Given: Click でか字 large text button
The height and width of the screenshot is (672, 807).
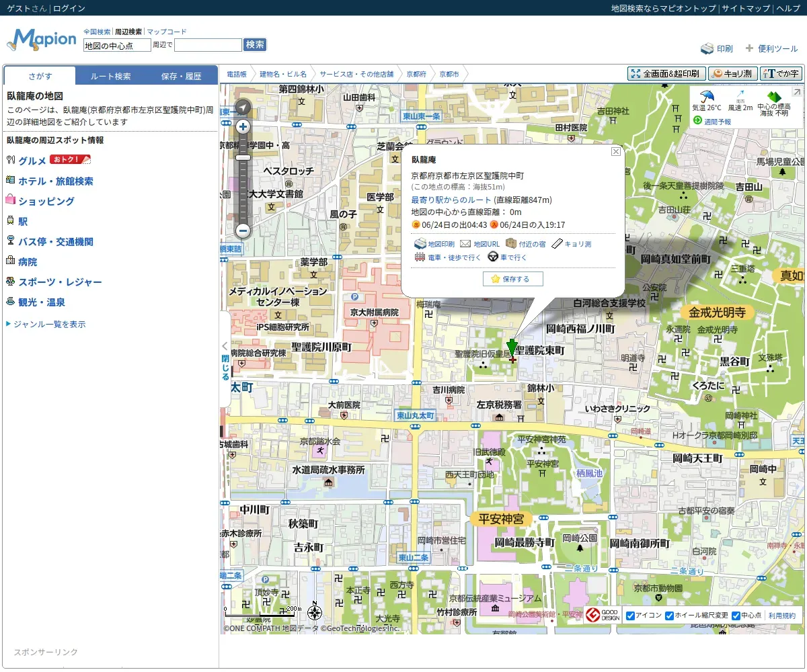Looking at the screenshot, I should coord(781,74).
